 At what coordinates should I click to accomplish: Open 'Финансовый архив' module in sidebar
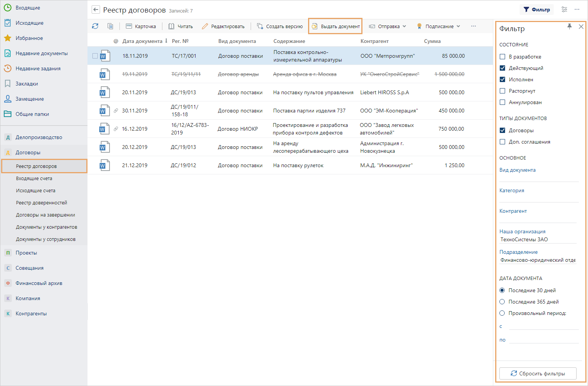pos(39,283)
